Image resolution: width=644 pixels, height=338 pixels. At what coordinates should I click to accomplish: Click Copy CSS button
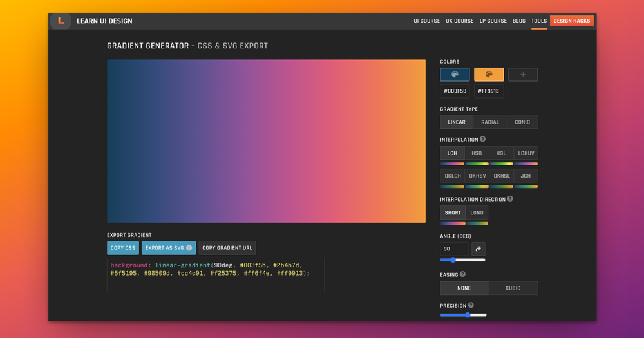tap(123, 248)
